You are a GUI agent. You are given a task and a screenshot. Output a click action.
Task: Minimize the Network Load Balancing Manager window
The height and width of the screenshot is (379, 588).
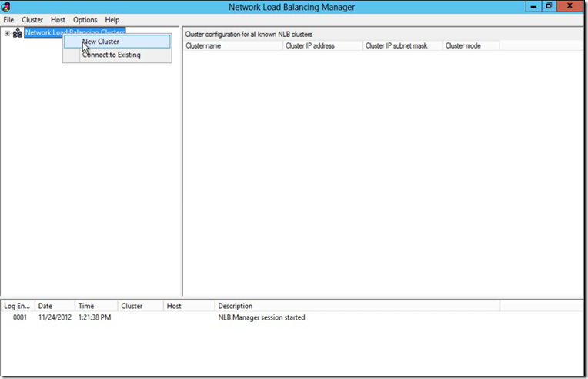(x=533, y=6)
